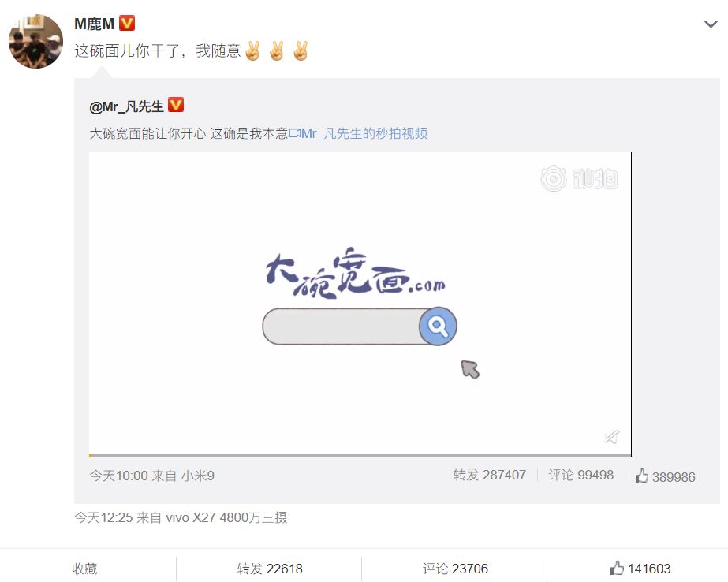Screen dimensions: 728x582
Task: Click the gray search bar in the video
Action: click(342, 326)
